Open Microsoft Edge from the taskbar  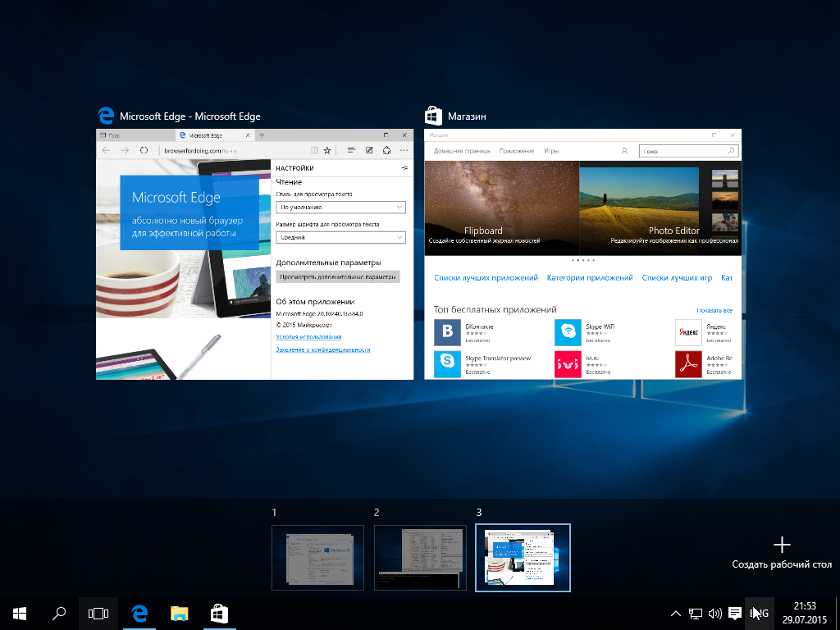point(139,614)
